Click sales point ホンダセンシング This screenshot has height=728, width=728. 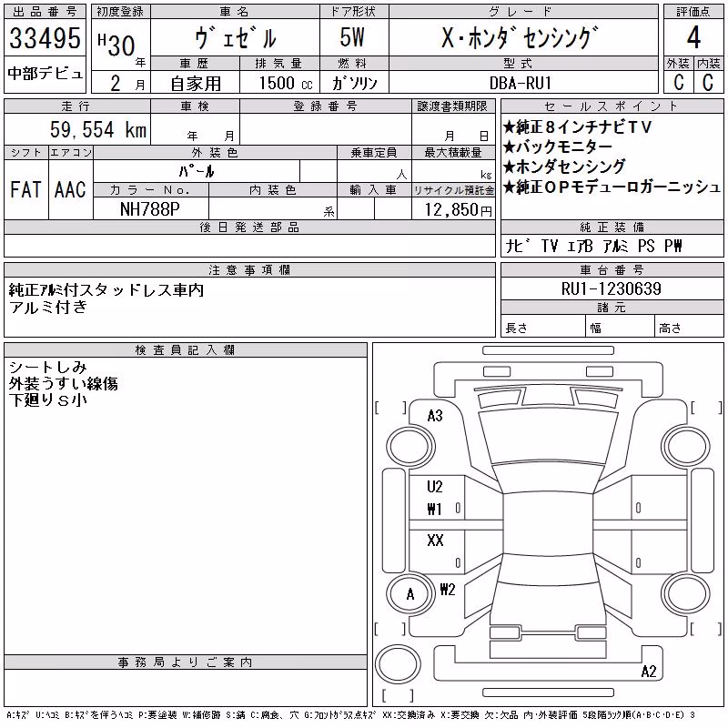pyautogui.click(x=564, y=167)
